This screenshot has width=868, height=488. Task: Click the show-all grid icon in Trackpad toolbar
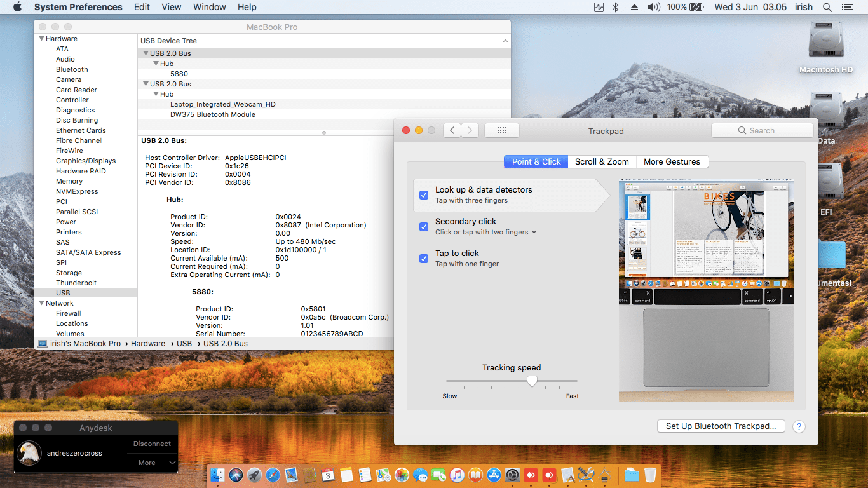pyautogui.click(x=501, y=130)
